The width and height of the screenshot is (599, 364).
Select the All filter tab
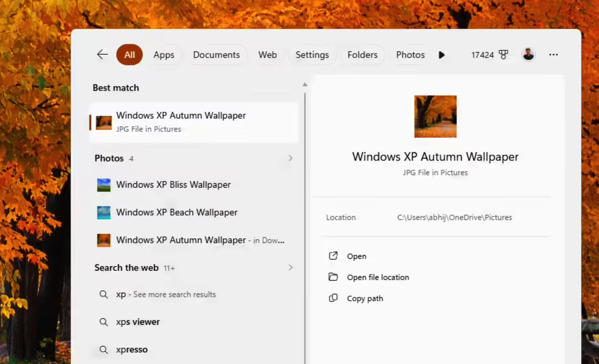[x=130, y=55]
